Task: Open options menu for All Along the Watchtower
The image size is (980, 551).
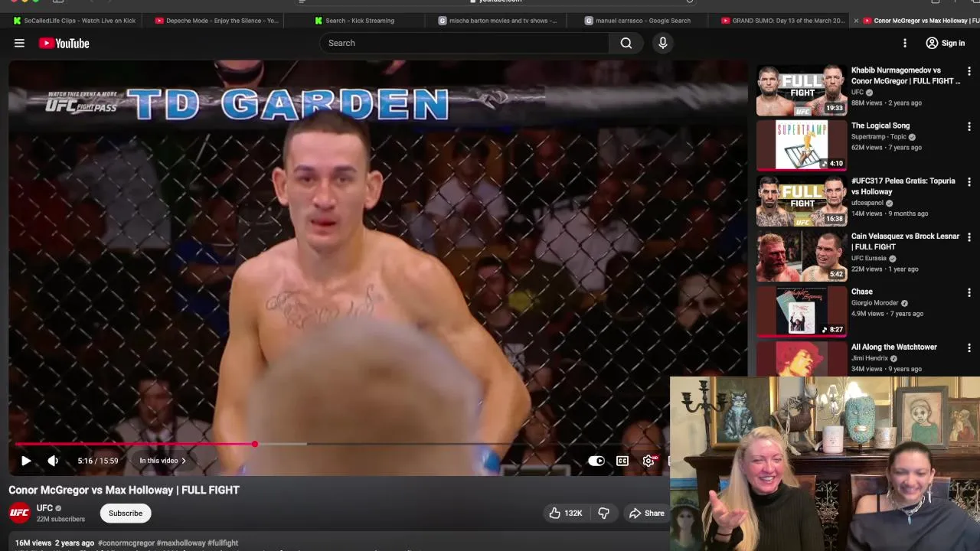Action: tap(969, 347)
